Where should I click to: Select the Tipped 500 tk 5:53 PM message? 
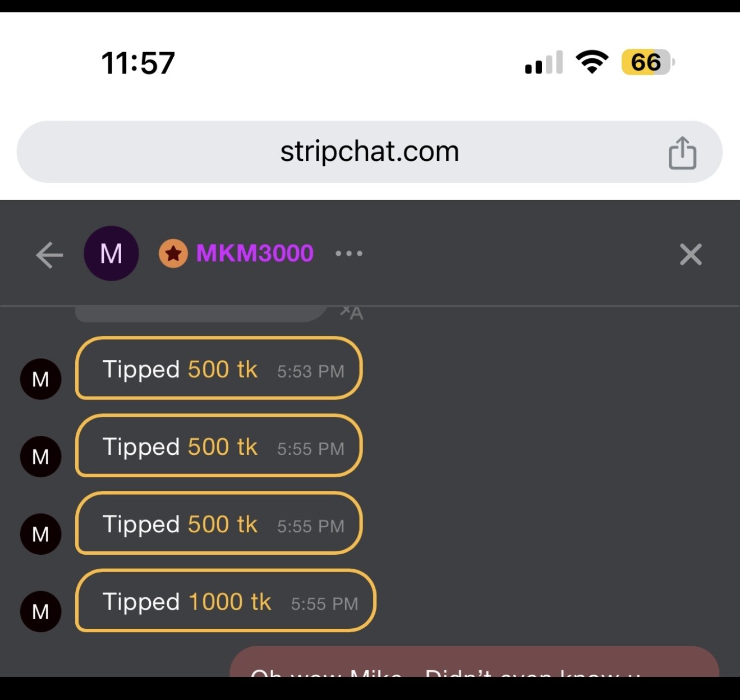tap(219, 369)
